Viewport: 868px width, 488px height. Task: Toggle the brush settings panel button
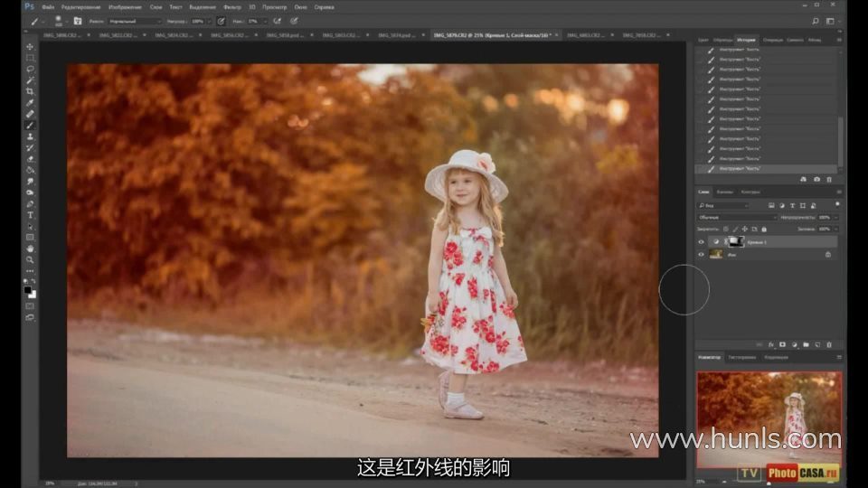(78, 21)
